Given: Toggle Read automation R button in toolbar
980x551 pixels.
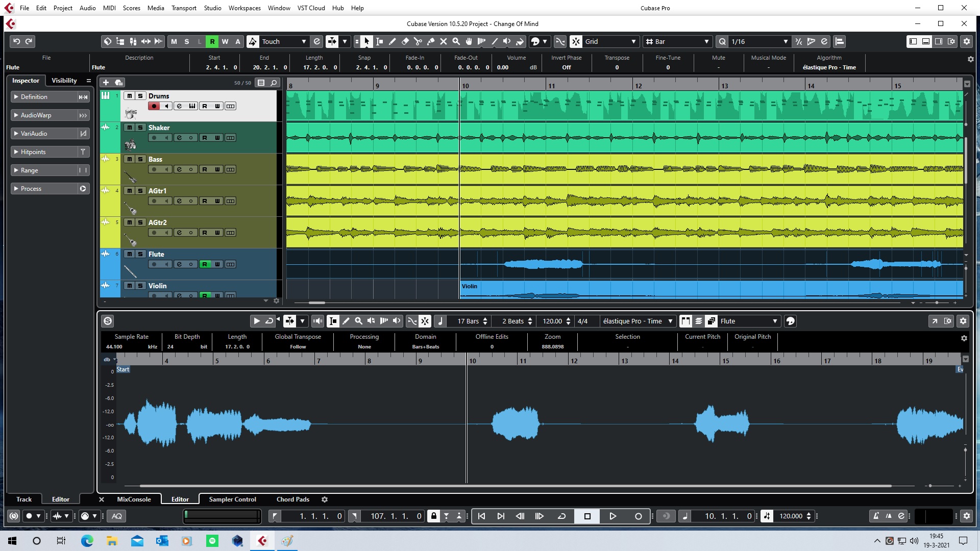Looking at the screenshot, I should 212,41.
